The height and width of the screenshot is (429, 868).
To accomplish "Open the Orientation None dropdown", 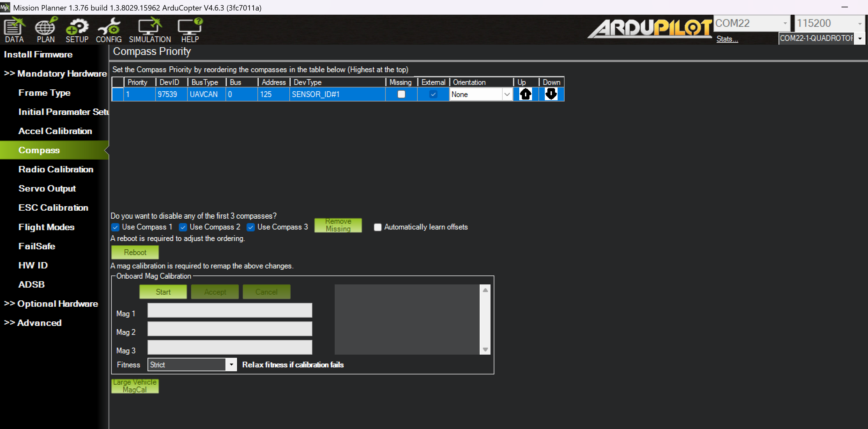I will coord(506,94).
